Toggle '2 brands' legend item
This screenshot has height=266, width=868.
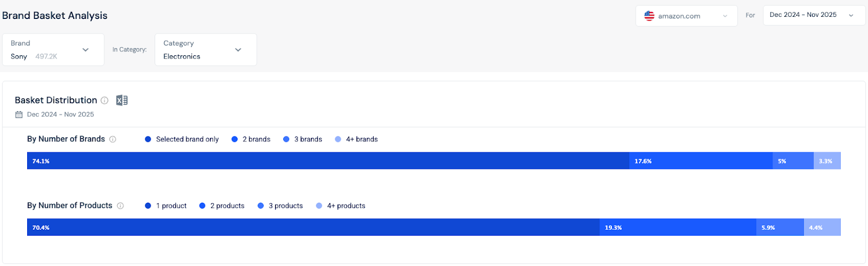[x=251, y=139]
